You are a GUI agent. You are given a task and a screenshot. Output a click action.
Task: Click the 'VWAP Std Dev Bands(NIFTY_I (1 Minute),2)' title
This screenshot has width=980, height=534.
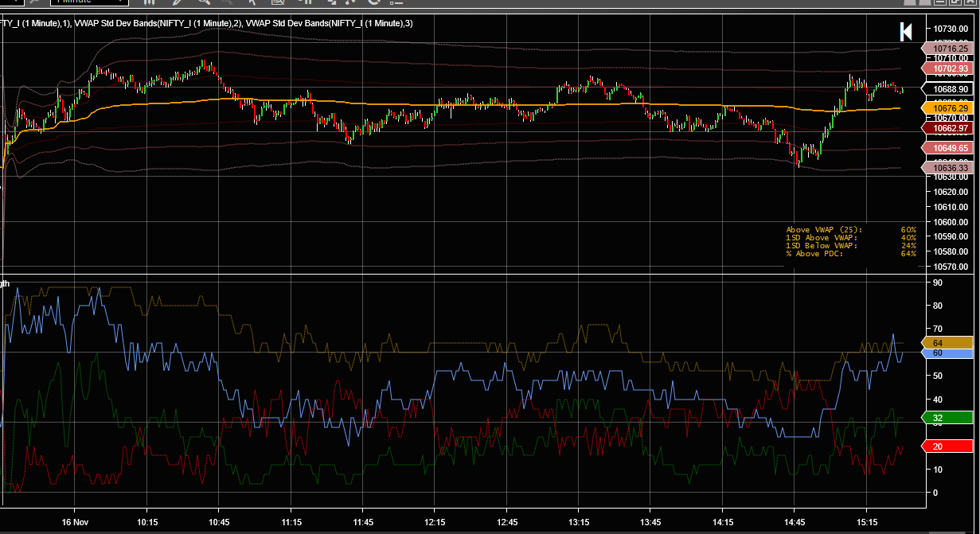click(x=158, y=24)
